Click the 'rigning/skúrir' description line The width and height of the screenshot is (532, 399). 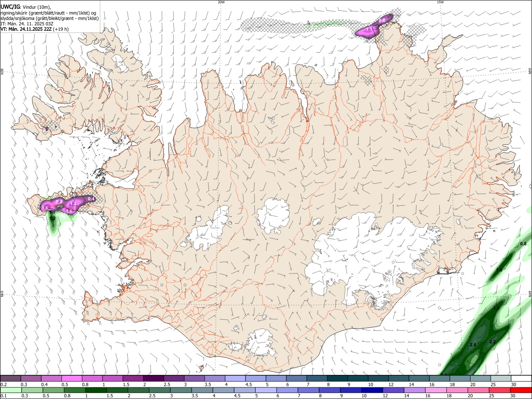tap(48, 13)
